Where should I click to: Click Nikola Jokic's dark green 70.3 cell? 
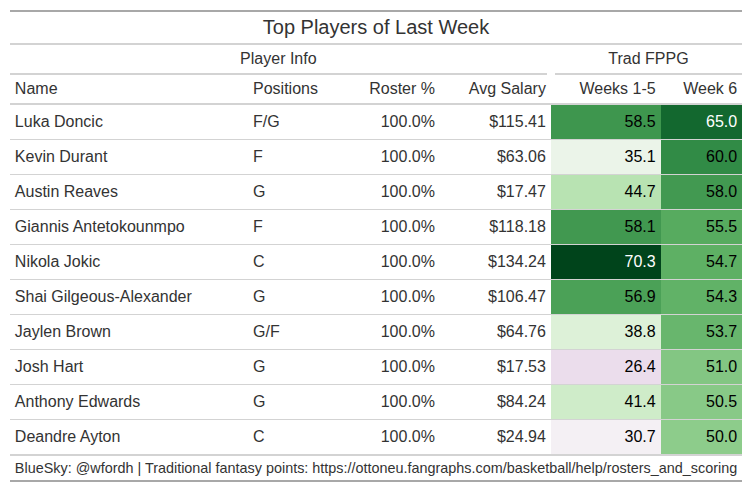[606, 262]
